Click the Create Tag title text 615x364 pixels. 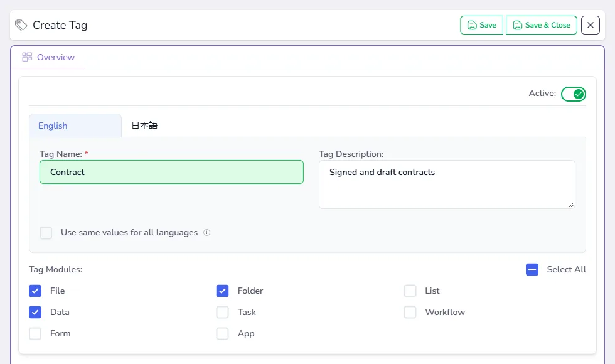60,25
